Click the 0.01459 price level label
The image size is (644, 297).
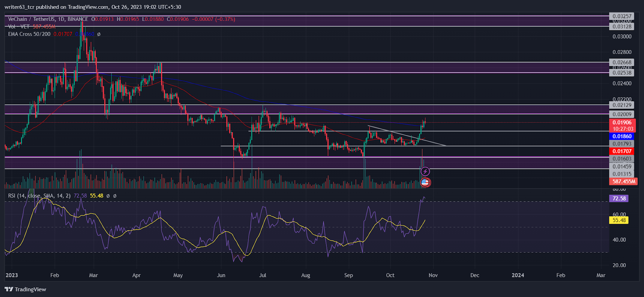(x=622, y=166)
